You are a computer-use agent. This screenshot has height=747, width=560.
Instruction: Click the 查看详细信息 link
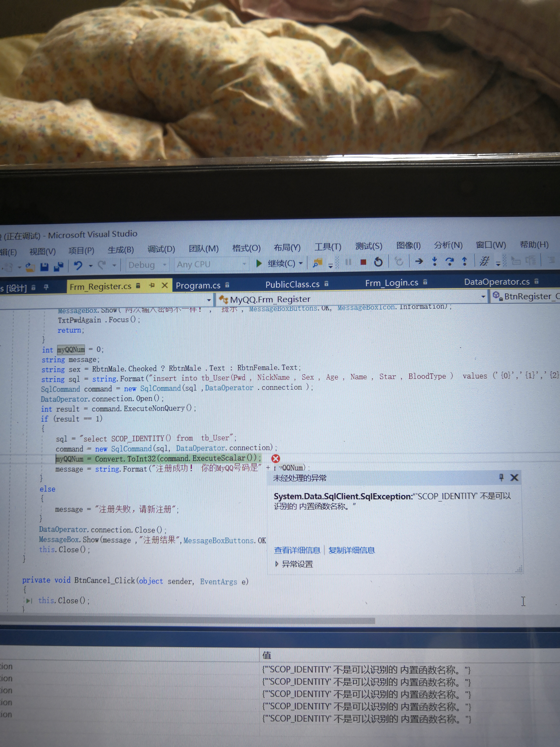(297, 550)
